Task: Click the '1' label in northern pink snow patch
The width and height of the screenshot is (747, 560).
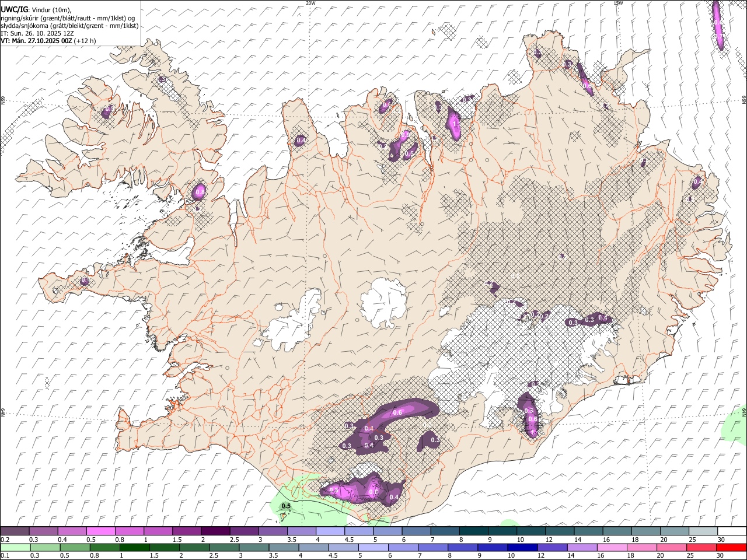Action: click(x=454, y=124)
